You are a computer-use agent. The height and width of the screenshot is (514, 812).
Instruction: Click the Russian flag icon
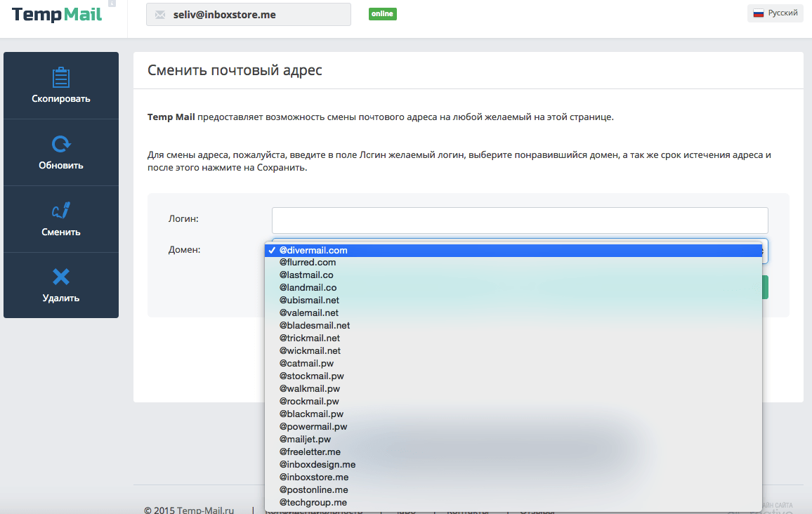tap(759, 13)
